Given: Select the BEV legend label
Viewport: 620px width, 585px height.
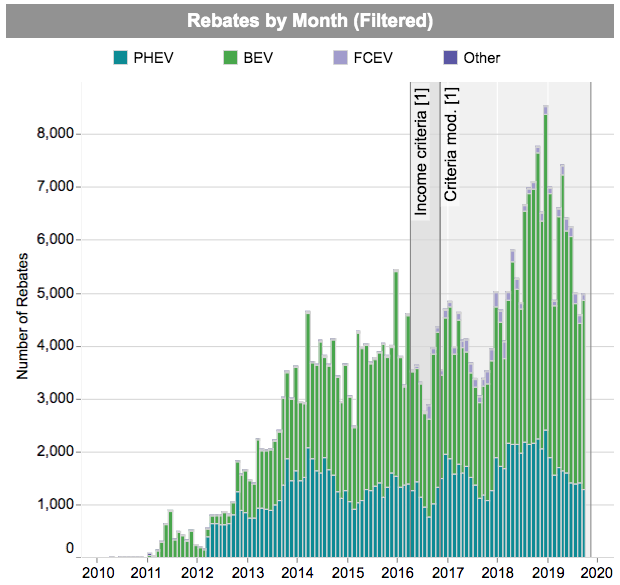Looking at the screenshot, I should click(258, 58).
